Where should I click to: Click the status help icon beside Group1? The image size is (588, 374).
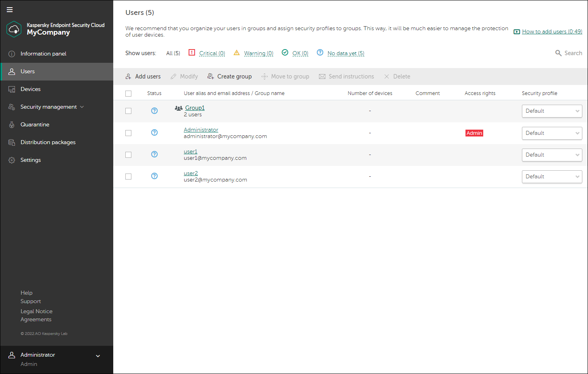point(154,110)
